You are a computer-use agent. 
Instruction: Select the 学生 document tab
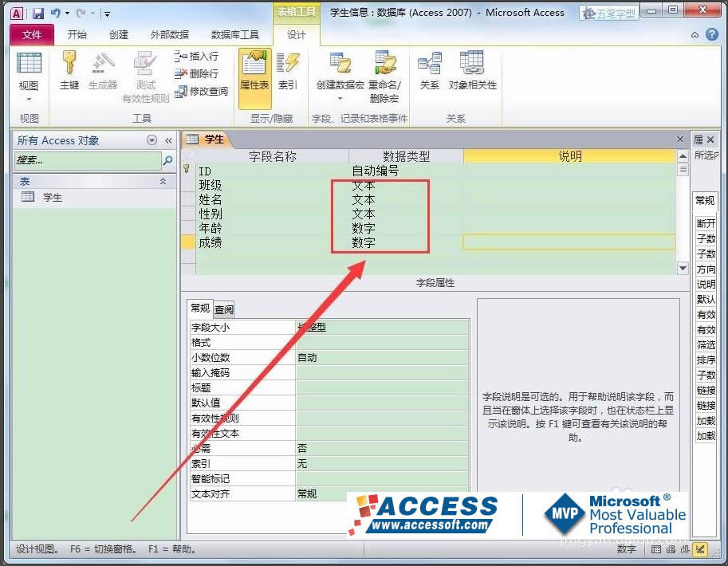tap(206, 140)
